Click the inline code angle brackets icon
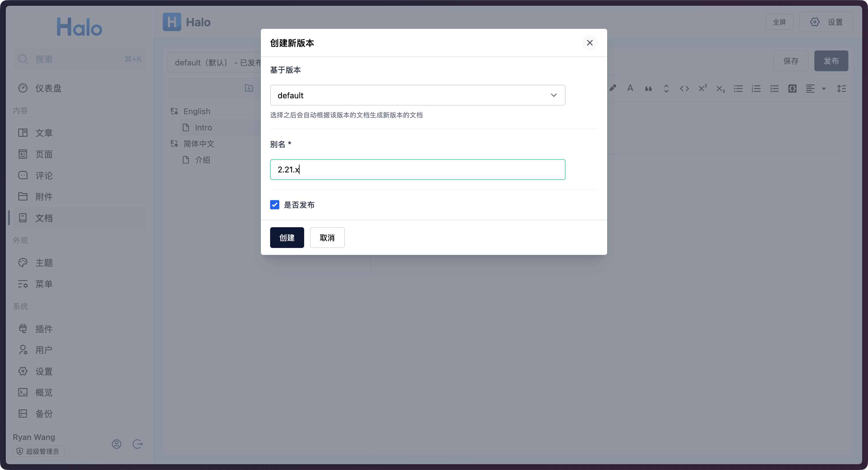Viewport: 868px width, 470px height. tap(684, 89)
